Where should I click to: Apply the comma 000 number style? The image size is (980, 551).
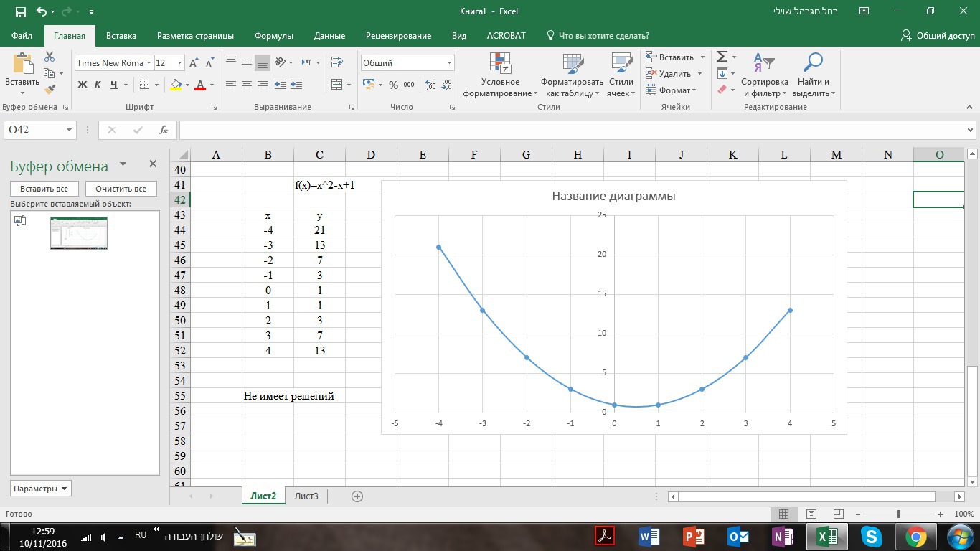409,85
